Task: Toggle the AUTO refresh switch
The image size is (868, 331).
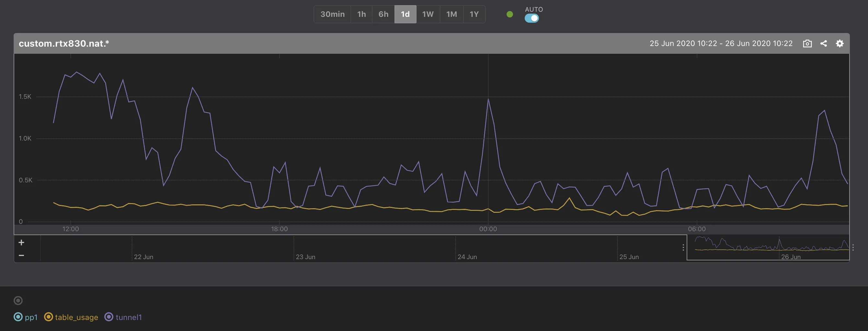Action: [x=531, y=18]
